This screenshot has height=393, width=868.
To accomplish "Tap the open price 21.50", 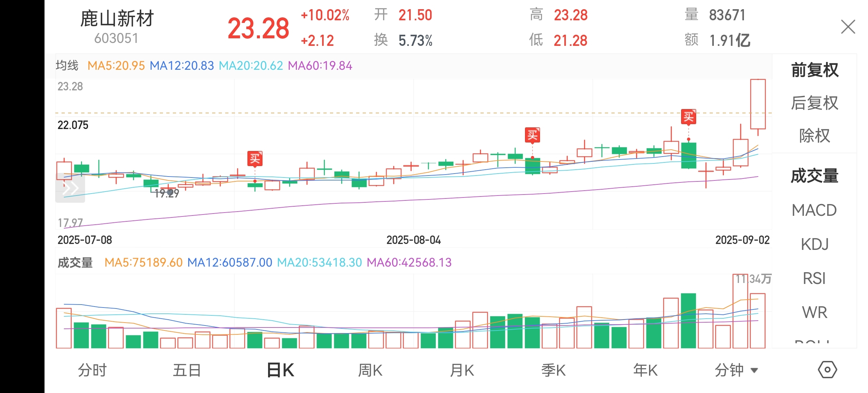I will pyautogui.click(x=415, y=15).
